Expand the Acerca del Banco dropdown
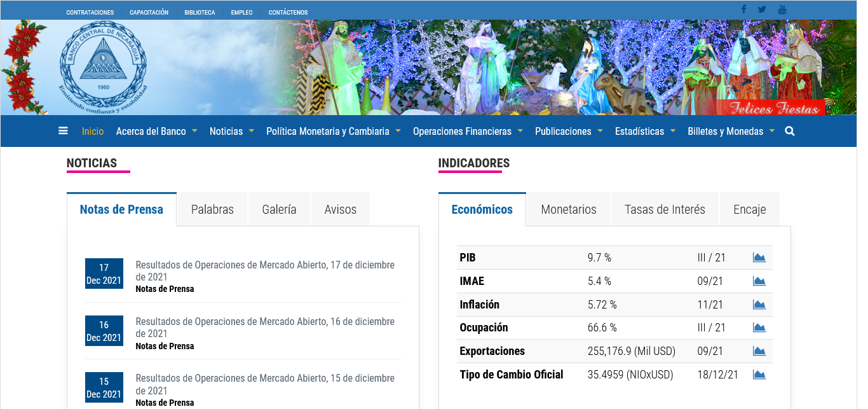This screenshot has height=409, width=868. [156, 131]
